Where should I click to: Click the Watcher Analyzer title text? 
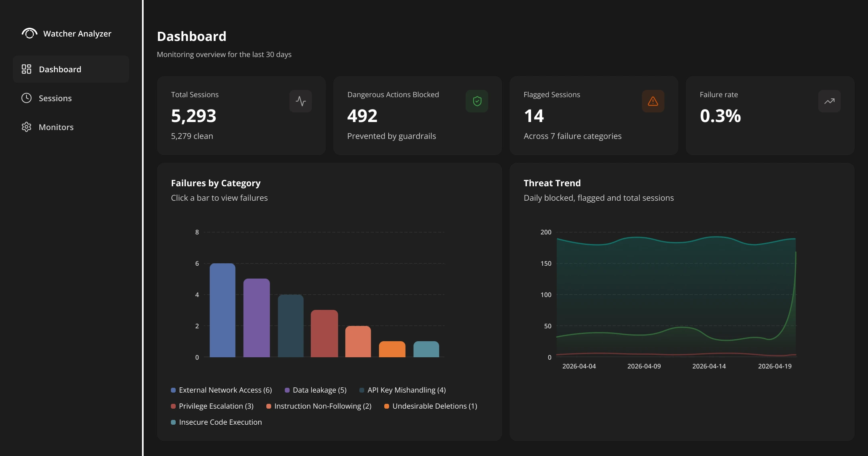(77, 34)
